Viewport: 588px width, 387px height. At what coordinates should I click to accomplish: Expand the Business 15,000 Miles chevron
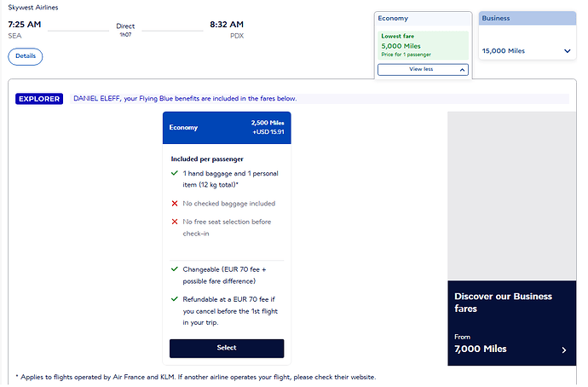567,51
